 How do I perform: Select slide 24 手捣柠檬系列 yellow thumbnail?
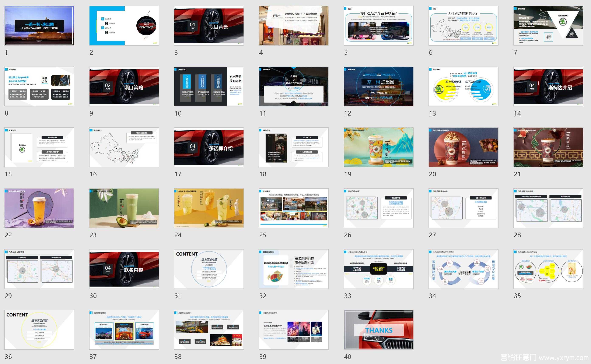tap(209, 208)
